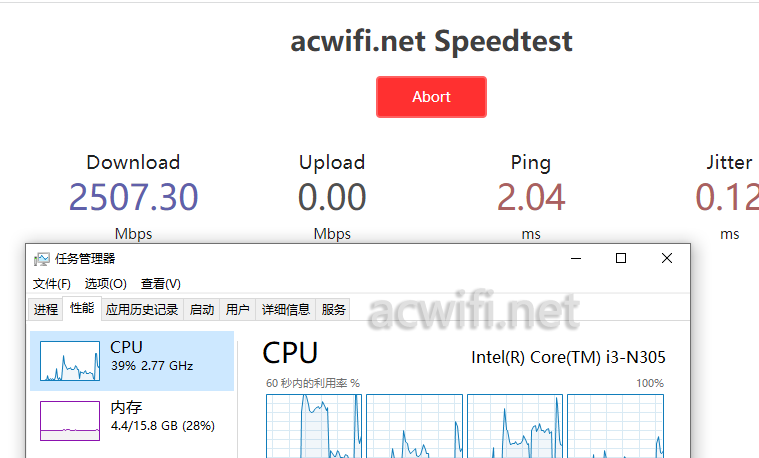Minimize the Task Manager window
759x458 pixels.
click(576, 259)
